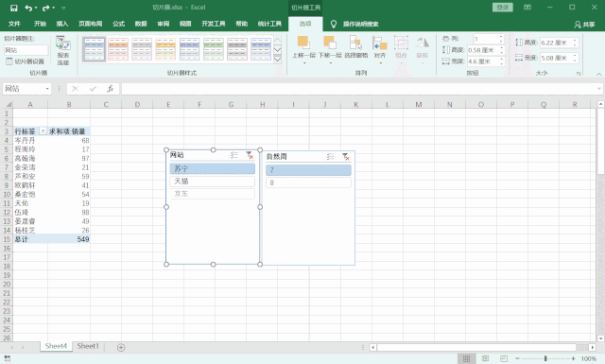Click the Insert Function fx icon
The width and height of the screenshot is (605, 364).
click(110, 89)
